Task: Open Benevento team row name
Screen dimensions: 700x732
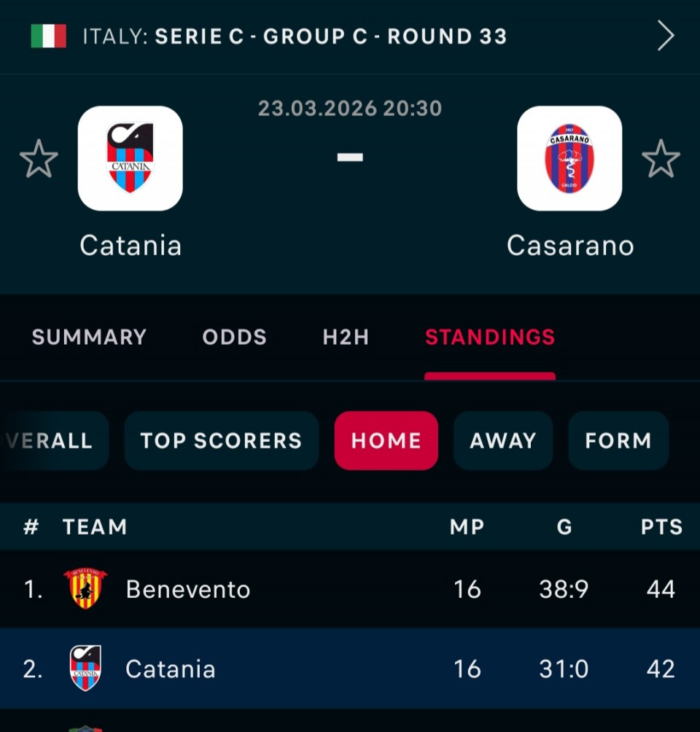Action: point(187,589)
